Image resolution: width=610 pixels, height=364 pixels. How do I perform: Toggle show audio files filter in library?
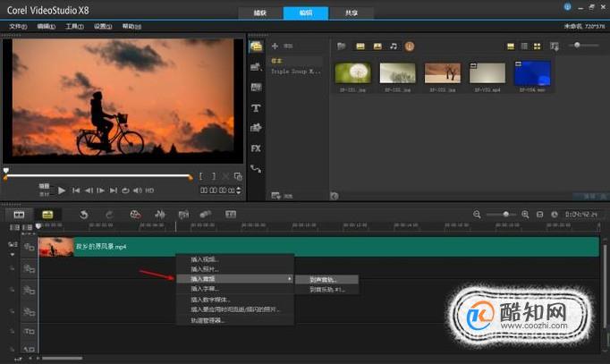[394, 47]
